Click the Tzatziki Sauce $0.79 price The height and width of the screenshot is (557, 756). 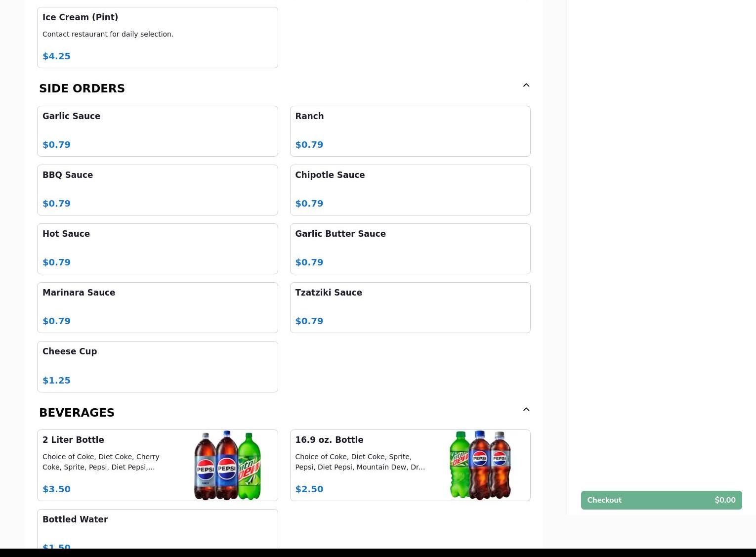coord(309,321)
